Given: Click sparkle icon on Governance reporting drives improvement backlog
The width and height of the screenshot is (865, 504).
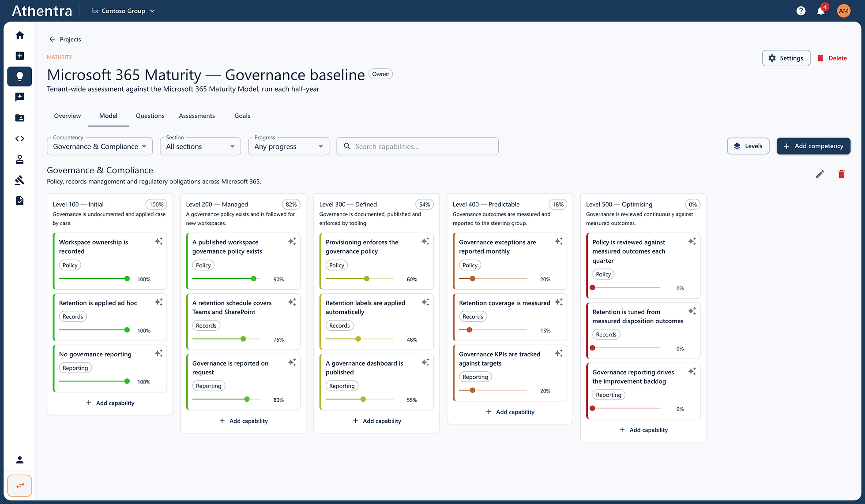Looking at the screenshot, I should tap(692, 371).
